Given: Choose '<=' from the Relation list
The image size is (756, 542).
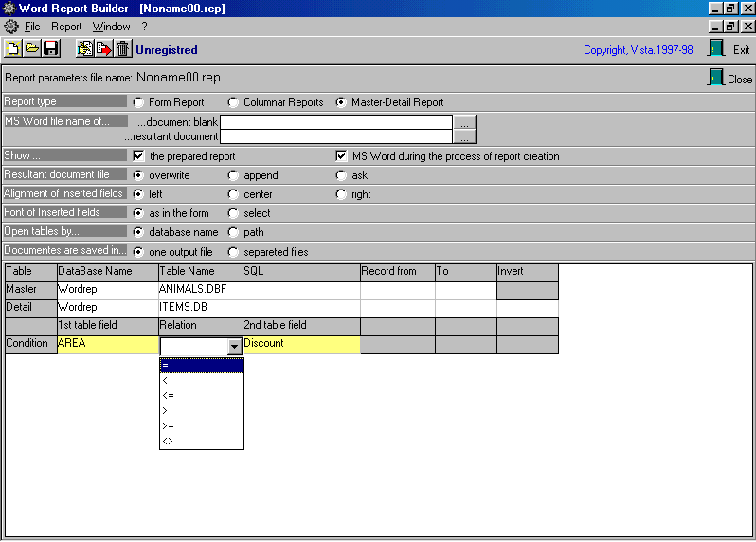Looking at the screenshot, I should [x=201, y=395].
